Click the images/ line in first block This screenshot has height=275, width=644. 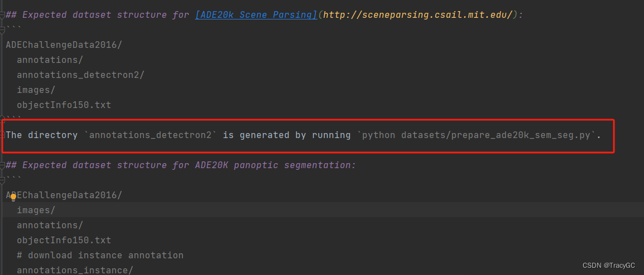(36, 90)
